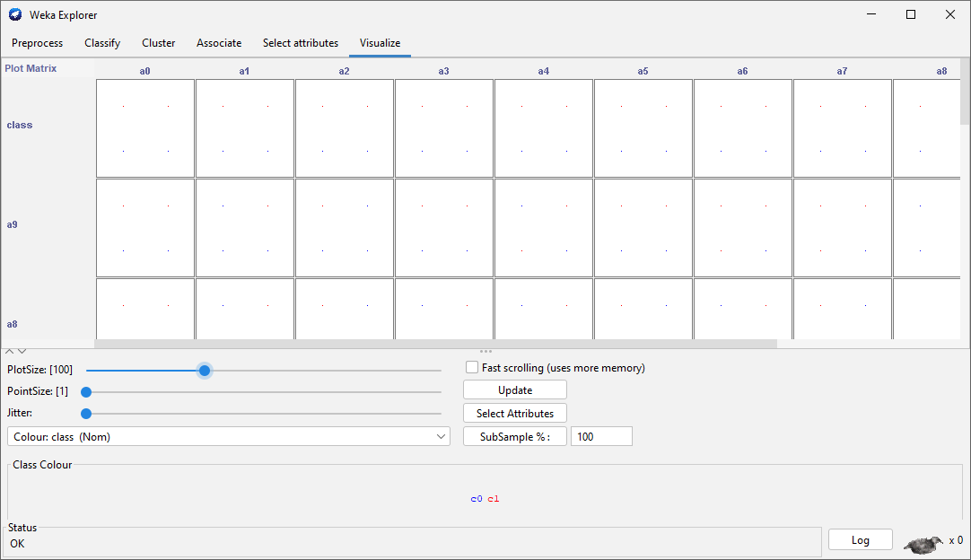Switch to the Preprocess tab
971x560 pixels.
pos(38,43)
